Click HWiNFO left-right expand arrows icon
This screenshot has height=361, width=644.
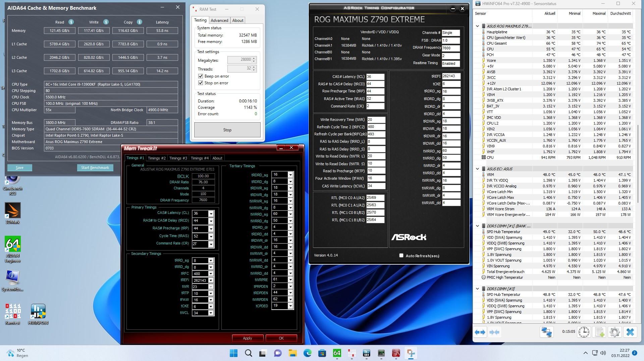[x=480, y=332]
